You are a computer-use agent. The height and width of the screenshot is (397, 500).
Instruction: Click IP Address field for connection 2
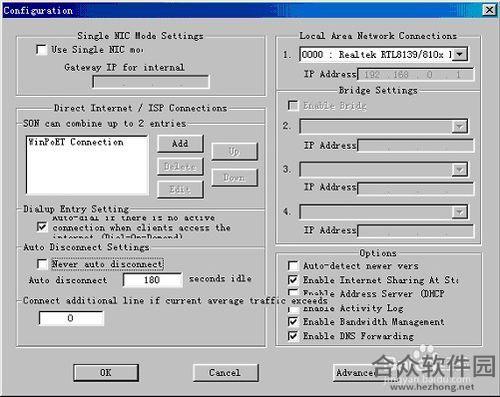tap(415, 146)
